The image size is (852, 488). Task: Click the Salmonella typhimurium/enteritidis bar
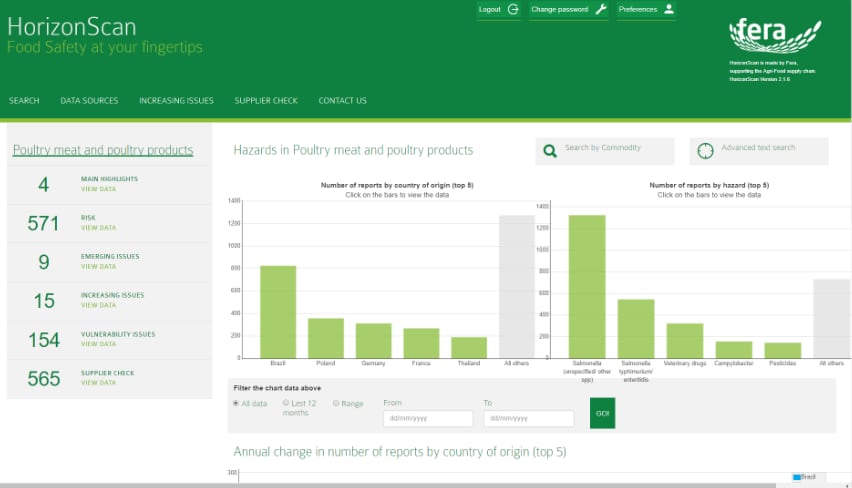[636, 328]
